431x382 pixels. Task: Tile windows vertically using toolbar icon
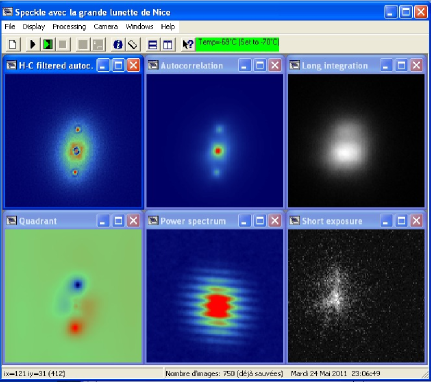click(168, 44)
